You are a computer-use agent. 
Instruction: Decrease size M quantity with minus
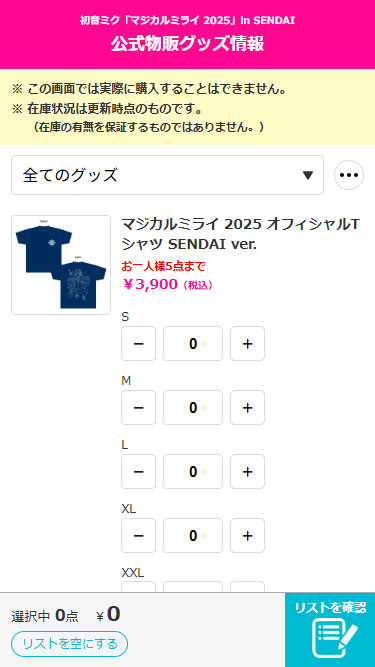(x=138, y=408)
